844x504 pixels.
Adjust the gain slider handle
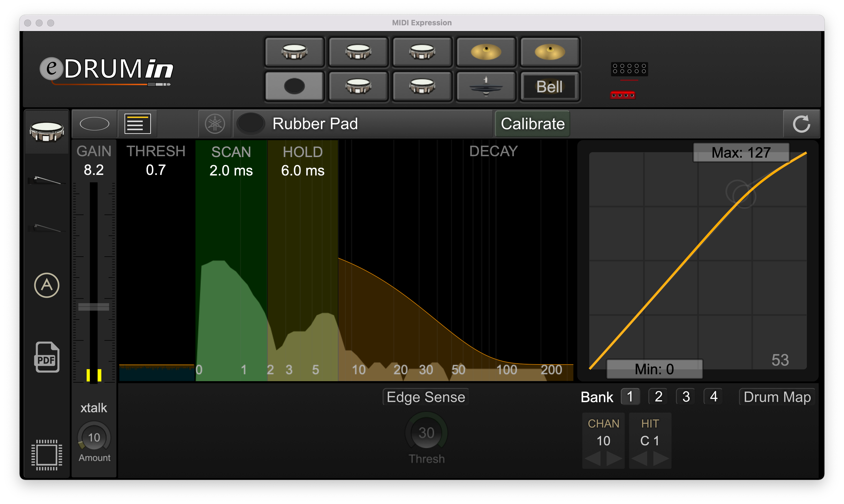[x=94, y=307]
